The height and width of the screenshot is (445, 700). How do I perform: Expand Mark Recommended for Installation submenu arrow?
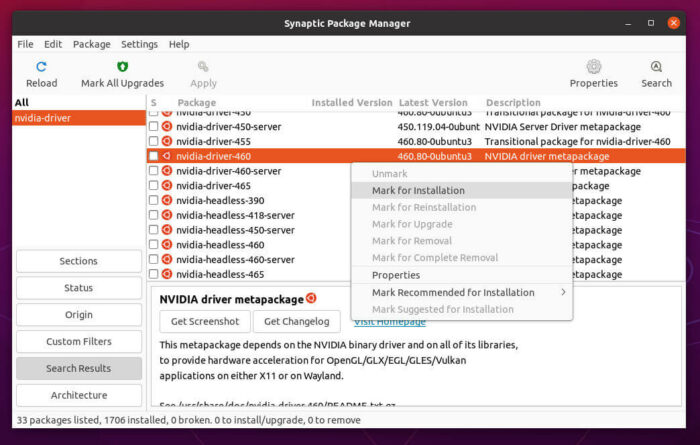(563, 292)
